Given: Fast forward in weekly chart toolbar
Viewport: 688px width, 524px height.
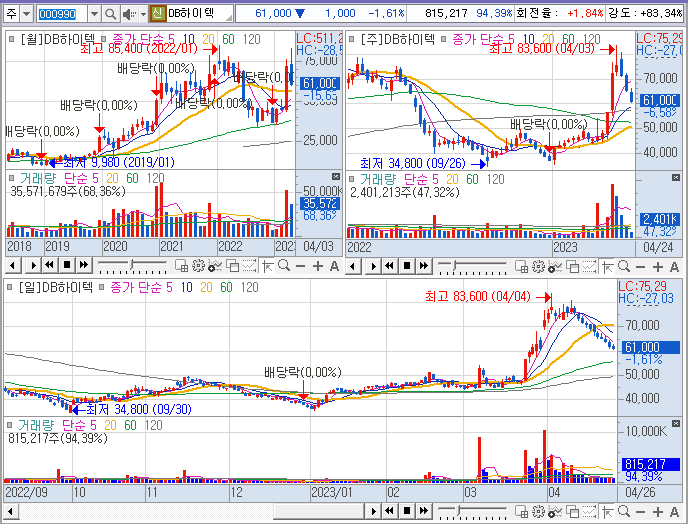Looking at the screenshot, I should pos(423,266).
